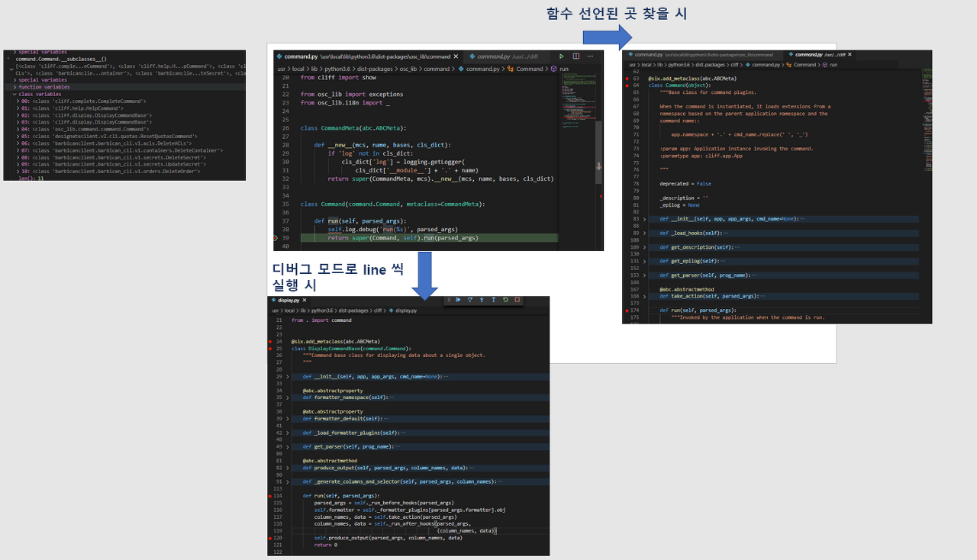
Task: Click 'class CommandMeta' line in middle editor
Action: point(353,127)
